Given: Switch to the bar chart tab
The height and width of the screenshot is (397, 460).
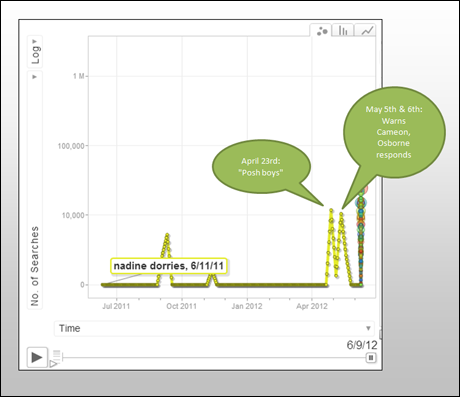Looking at the screenshot, I should [343, 31].
